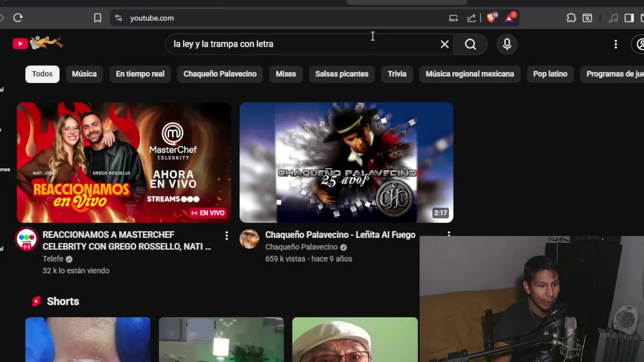This screenshot has height=362, width=644.
Task: Open YouTube settings three-dot menu
Action: coord(615,44)
